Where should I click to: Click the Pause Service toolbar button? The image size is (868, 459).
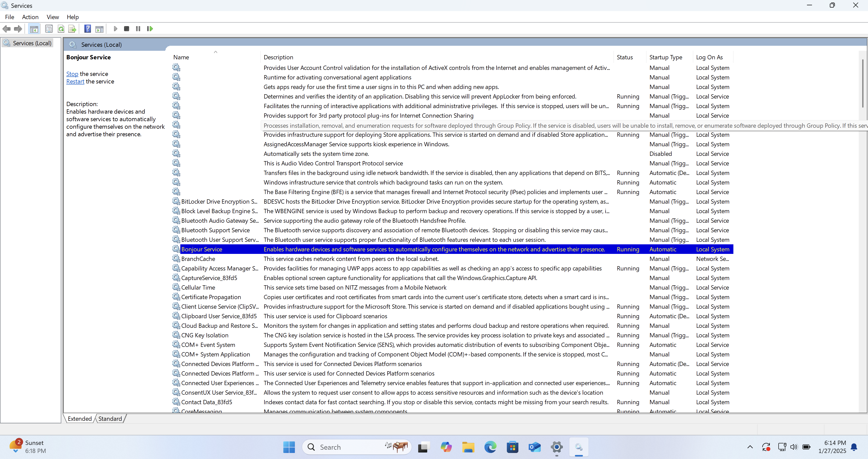tap(138, 29)
